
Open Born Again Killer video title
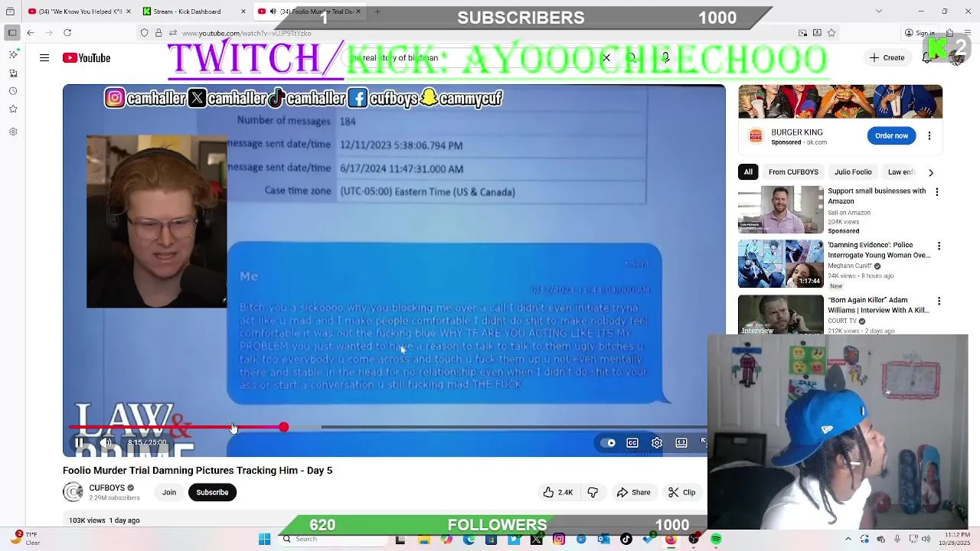[878, 305]
